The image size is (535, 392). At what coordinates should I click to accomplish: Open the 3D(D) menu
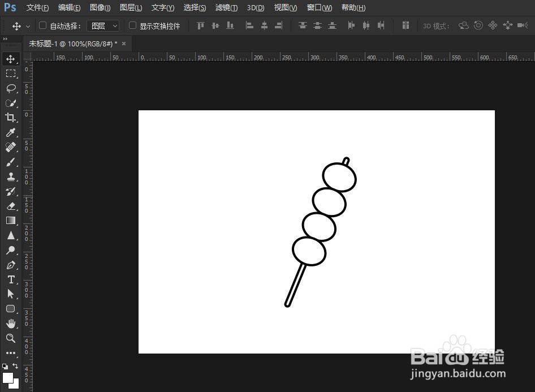click(256, 7)
